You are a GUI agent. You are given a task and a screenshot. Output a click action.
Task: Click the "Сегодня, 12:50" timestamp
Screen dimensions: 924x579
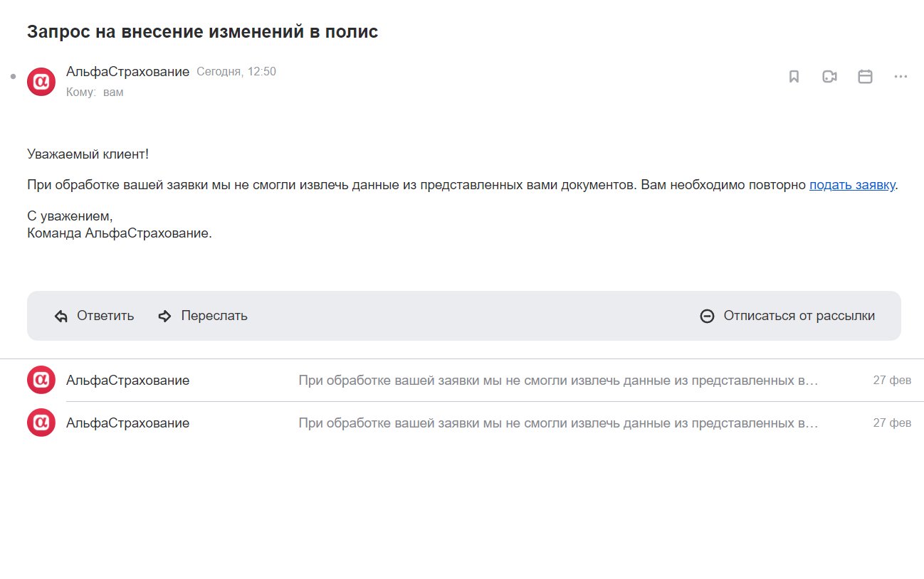click(236, 72)
